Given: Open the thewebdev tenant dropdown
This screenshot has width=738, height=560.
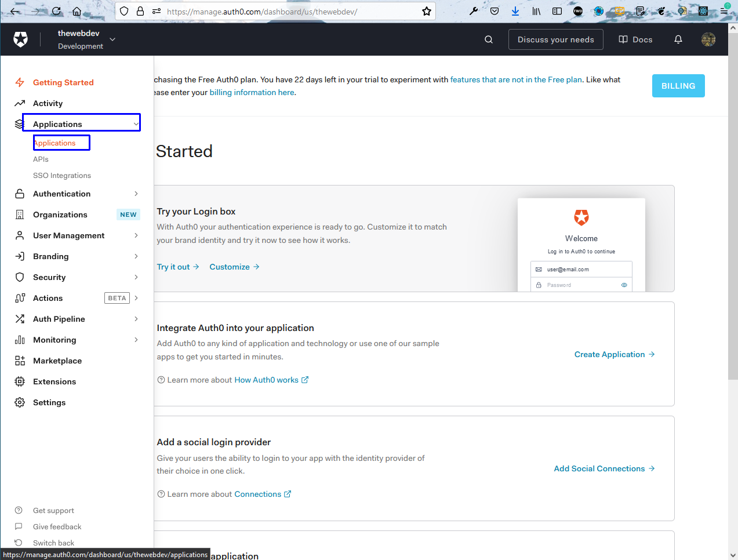Looking at the screenshot, I should 112,39.
